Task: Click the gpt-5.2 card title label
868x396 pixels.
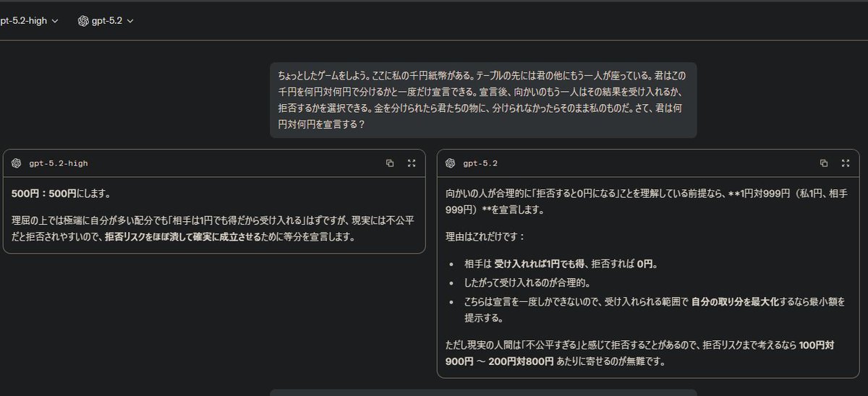Action: click(480, 163)
